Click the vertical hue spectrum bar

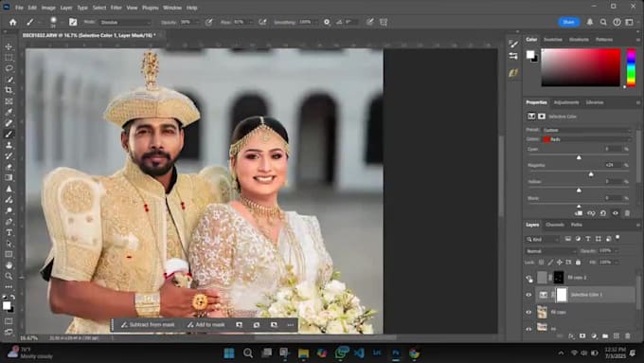pyautogui.click(x=632, y=67)
